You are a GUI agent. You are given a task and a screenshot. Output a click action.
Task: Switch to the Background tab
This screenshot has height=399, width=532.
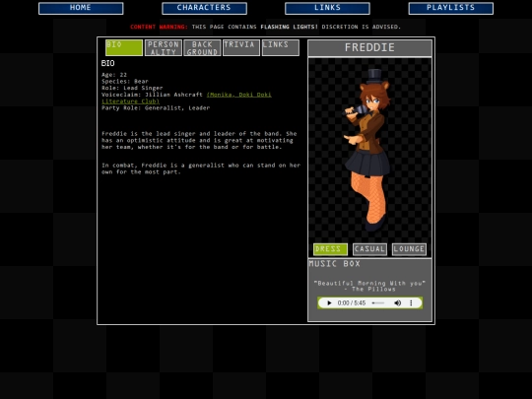(202, 47)
